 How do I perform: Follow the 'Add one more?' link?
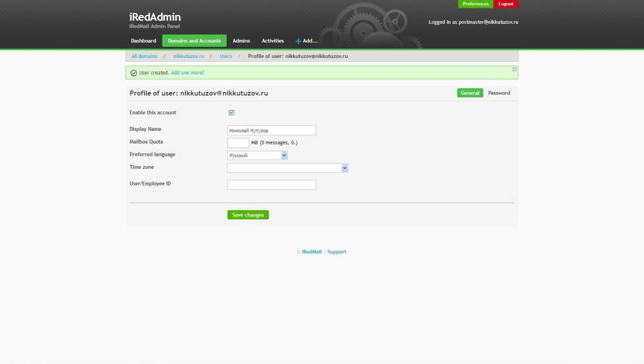tap(187, 73)
